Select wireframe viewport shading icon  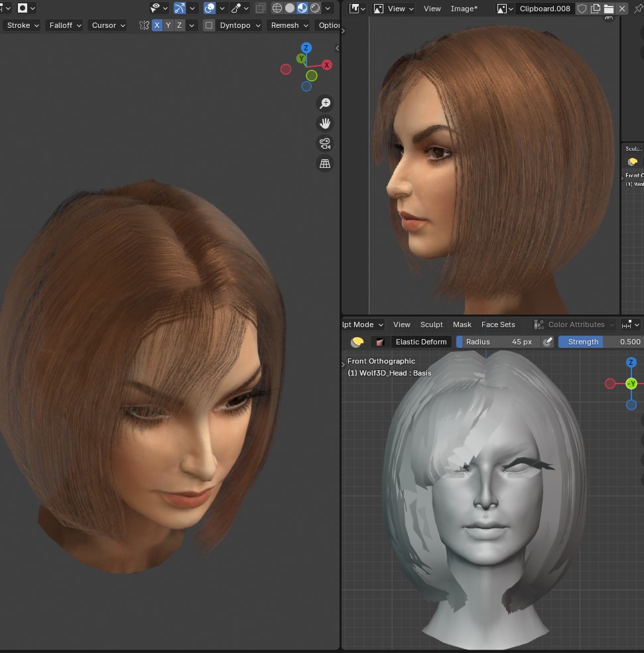tap(277, 8)
